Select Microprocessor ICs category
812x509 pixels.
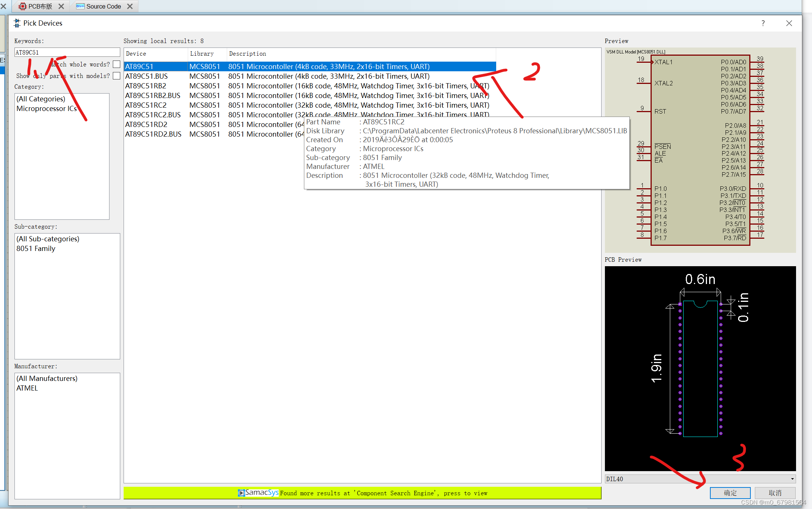tap(46, 108)
